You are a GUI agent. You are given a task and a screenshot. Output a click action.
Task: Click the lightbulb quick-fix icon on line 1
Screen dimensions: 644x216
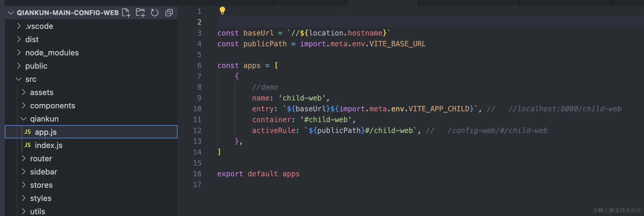pyautogui.click(x=222, y=11)
